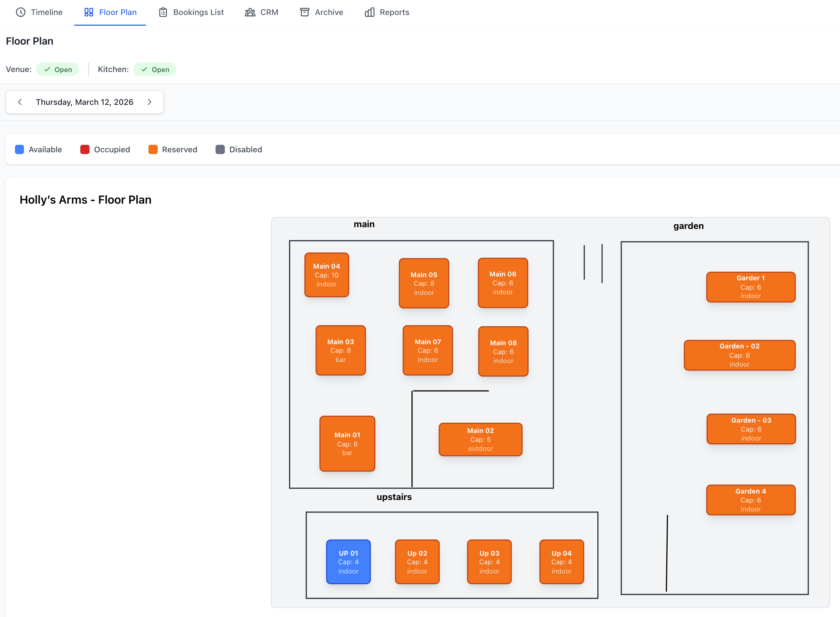Click the Timeline clock icon
This screenshot has width=840, height=617.
21,12
